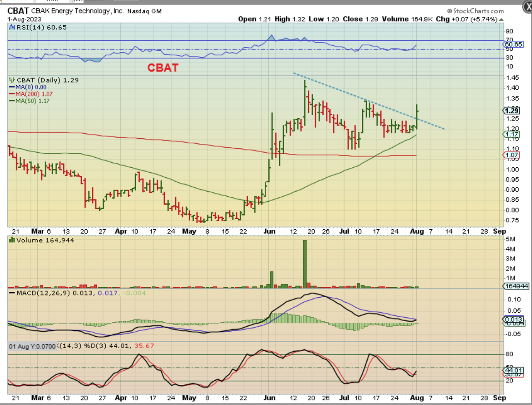Image resolution: width=532 pixels, height=405 pixels.
Task: Click the 'Chg +0.07 (+5.74%)' text
Action: [467, 19]
